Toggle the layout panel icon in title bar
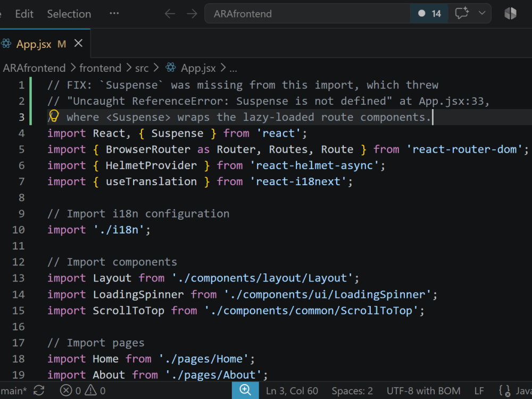This screenshot has height=399, width=532. (510, 14)
